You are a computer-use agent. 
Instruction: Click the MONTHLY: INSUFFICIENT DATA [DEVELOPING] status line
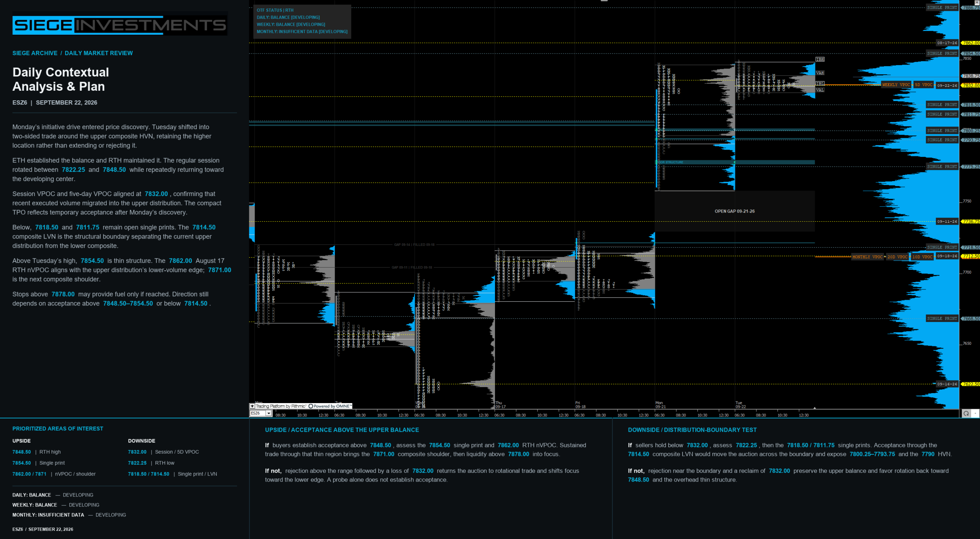[302, 32]
